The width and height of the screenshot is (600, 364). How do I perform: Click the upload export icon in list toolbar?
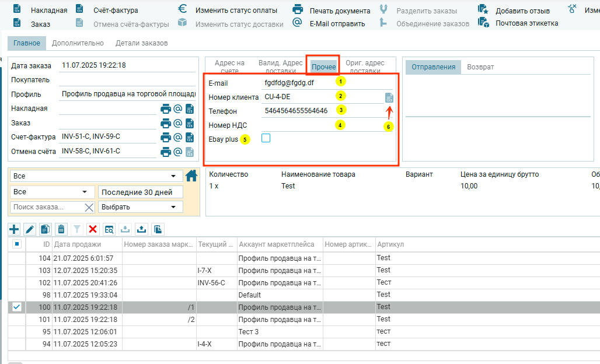[x=141, y=229]
